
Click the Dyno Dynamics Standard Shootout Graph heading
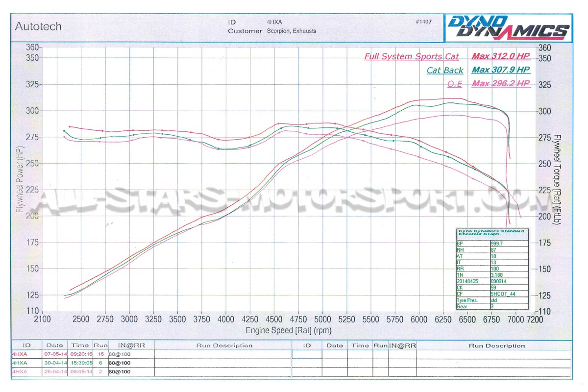pyautogui.click(x=490, y=233)
